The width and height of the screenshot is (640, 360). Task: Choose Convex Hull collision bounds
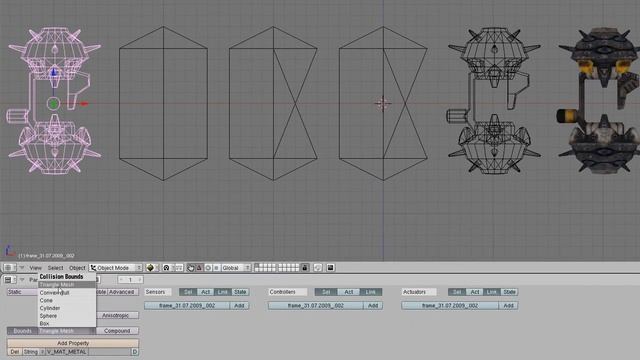pyautogui.click(x=67, y=293)
